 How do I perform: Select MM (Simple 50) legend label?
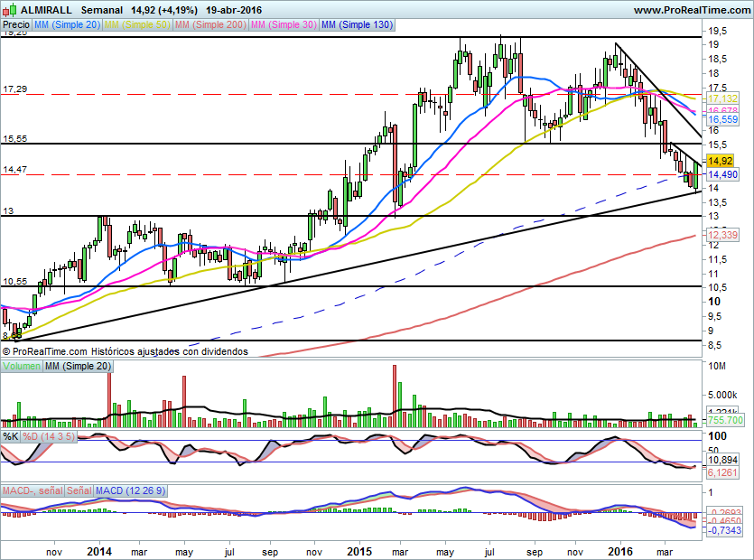tap(137, 24)
